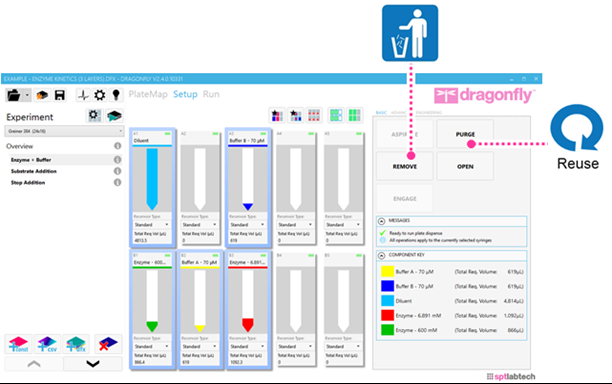
Task: Add constant layer with const icon
Action: point(18,344)
